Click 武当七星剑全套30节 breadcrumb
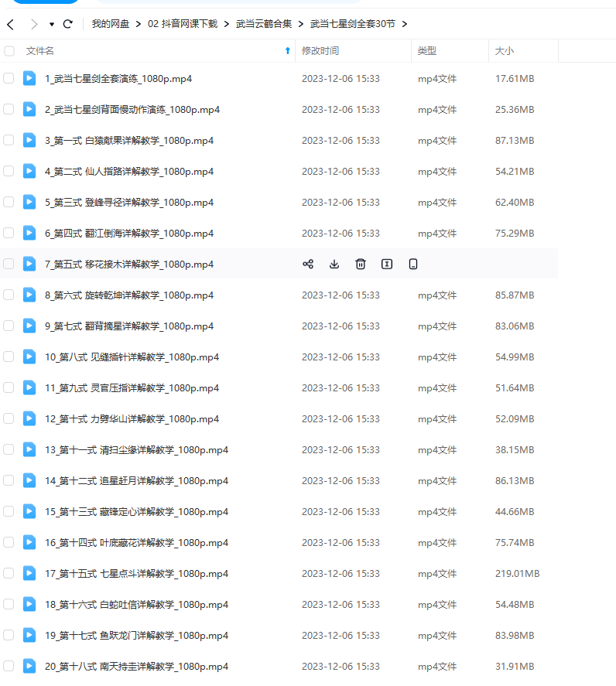The width and height of the screenshot is (616, 686). click(352, 24)
